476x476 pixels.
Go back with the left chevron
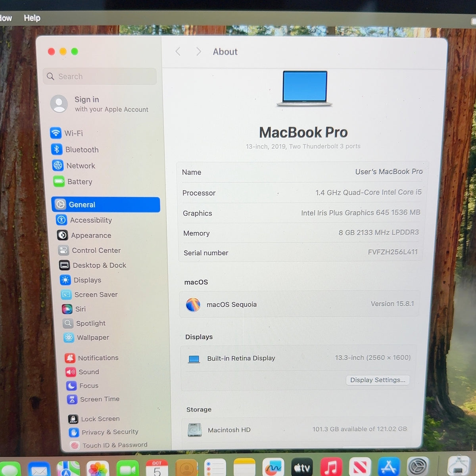(178, 52)
